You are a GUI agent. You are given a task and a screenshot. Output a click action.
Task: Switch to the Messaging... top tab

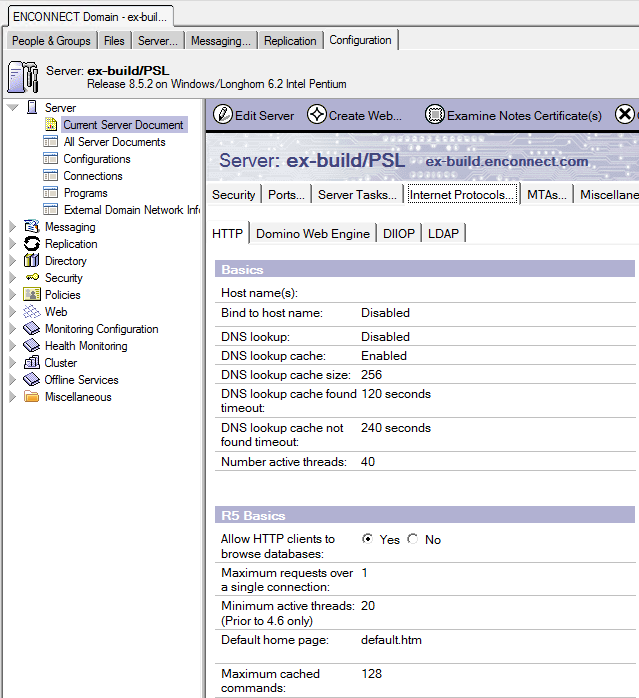point(221,41)
